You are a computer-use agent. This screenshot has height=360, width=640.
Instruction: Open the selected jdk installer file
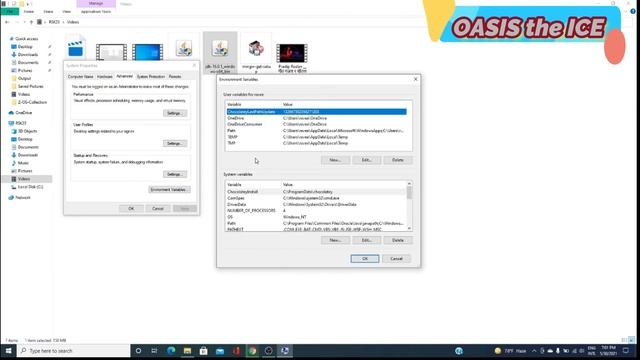[220, 53]
